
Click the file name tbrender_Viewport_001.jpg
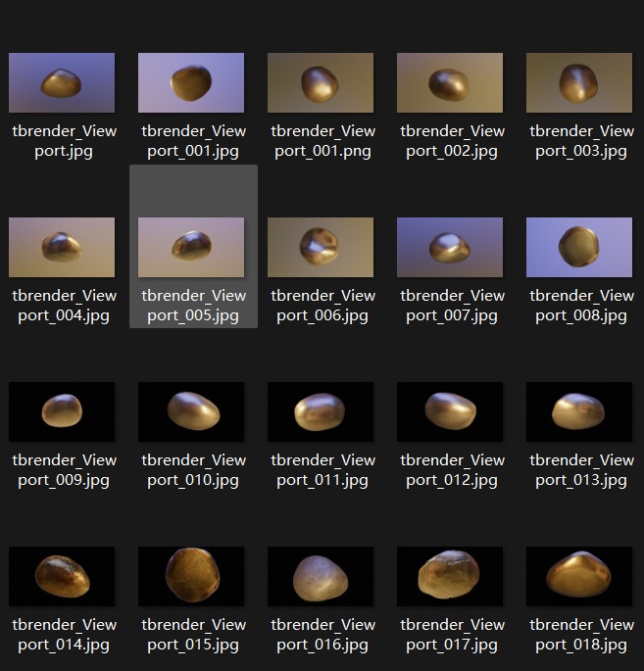[x=193, y=141]
